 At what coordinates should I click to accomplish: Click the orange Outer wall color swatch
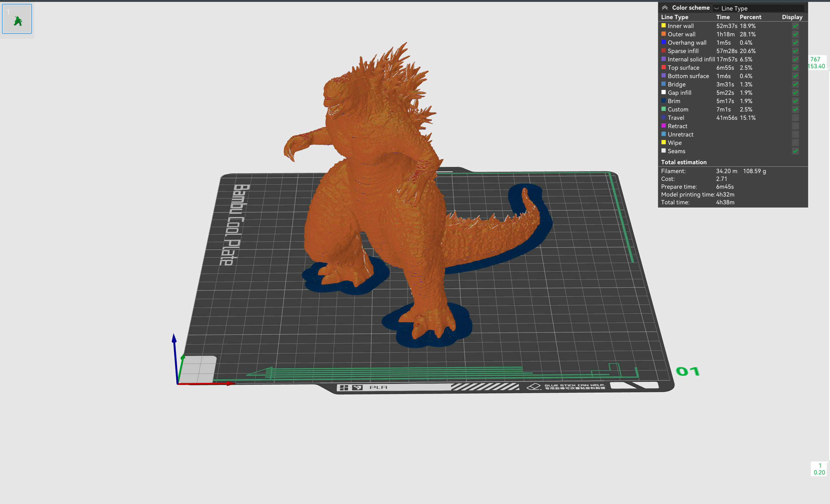click(663, 34)
